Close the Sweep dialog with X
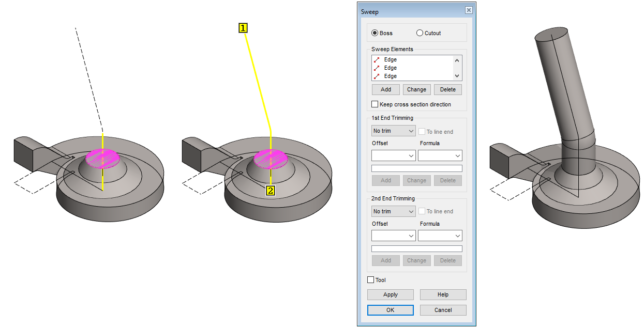This screenshot has height=328, width=644. pyautogui.click(x=469, y=10)
